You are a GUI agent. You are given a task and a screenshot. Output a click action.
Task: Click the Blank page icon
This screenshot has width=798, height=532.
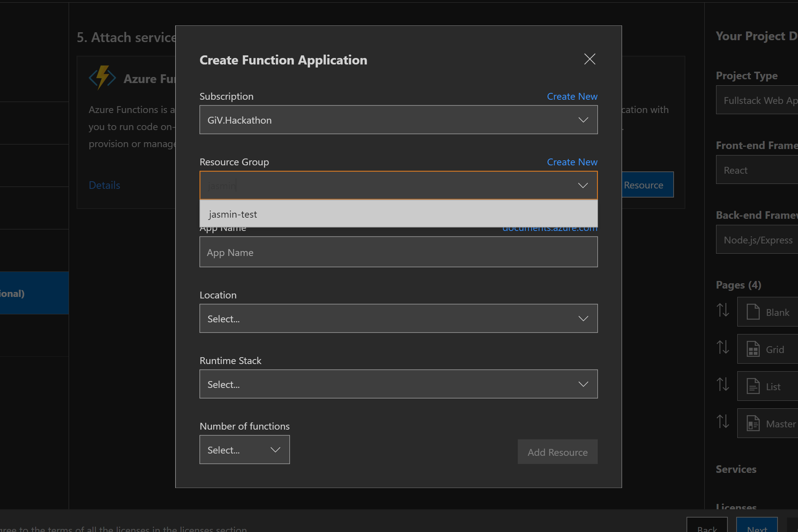coord(752,312)
